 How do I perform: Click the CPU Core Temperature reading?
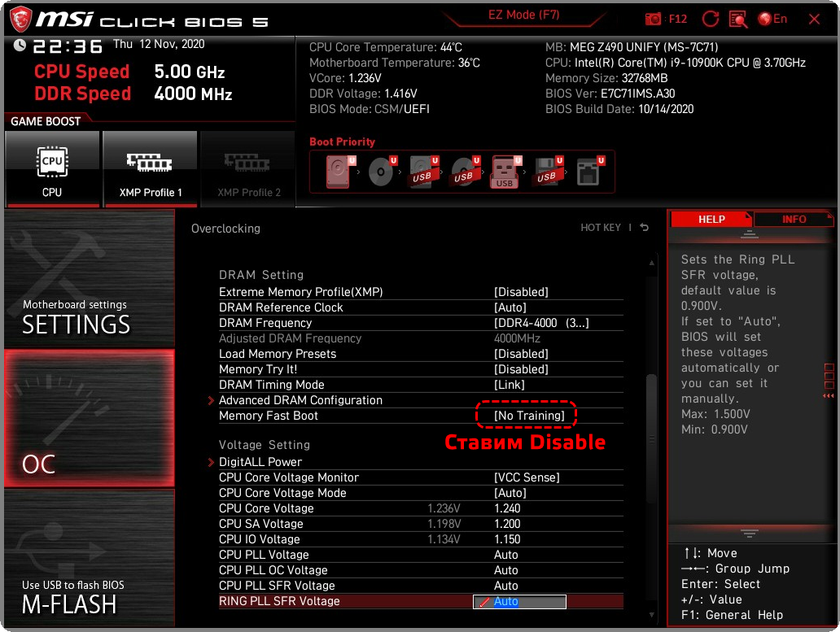(385, 47)
